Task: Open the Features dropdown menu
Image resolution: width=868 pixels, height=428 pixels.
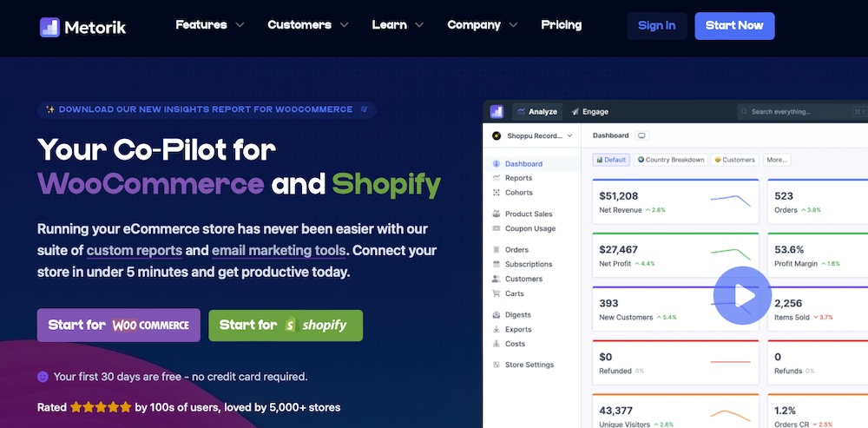Action: pyautogui.click(x=210, y=25)
